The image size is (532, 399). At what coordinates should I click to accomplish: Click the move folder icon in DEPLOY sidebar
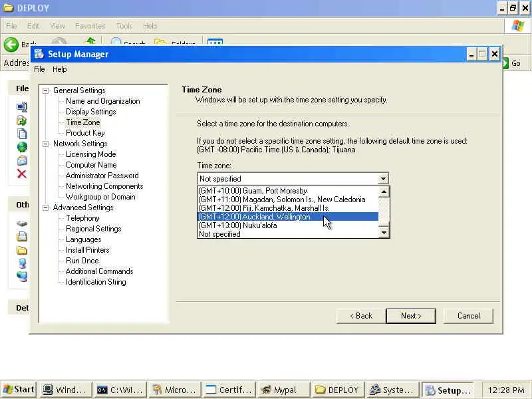pyautogui.click(x=22, y=120)
